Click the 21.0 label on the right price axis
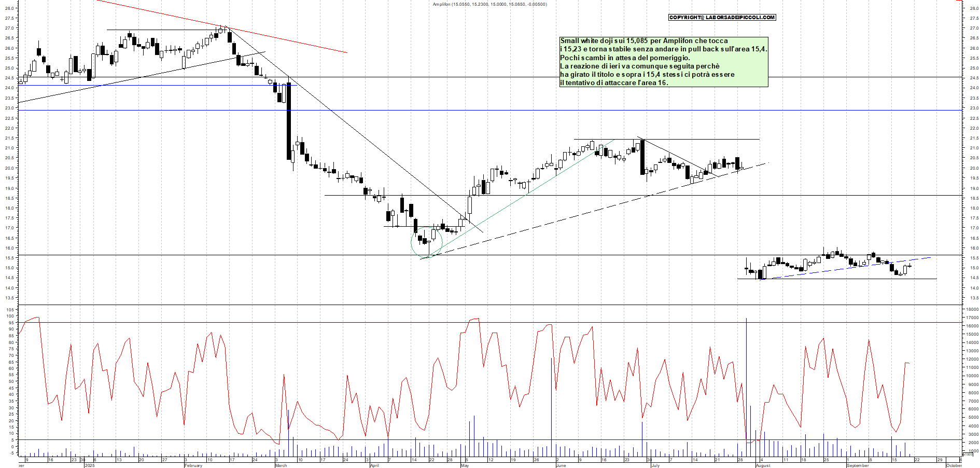The height and width of the screenshot is (468, 980). 974,148
